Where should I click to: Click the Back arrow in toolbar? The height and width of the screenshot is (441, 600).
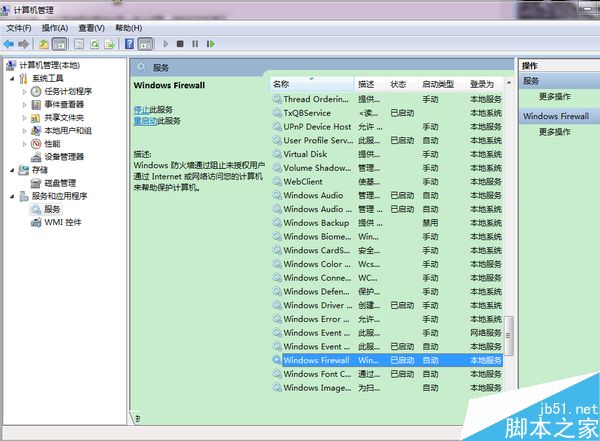click(x=8, y=44)
